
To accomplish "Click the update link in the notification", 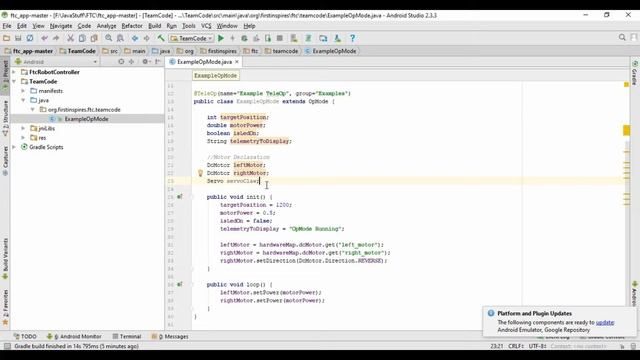I will pos(605,322).
